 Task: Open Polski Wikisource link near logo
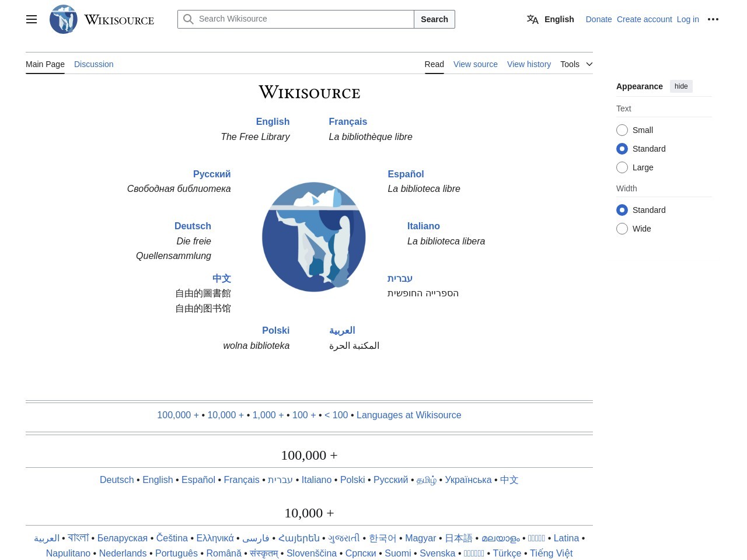pos(275,330)
